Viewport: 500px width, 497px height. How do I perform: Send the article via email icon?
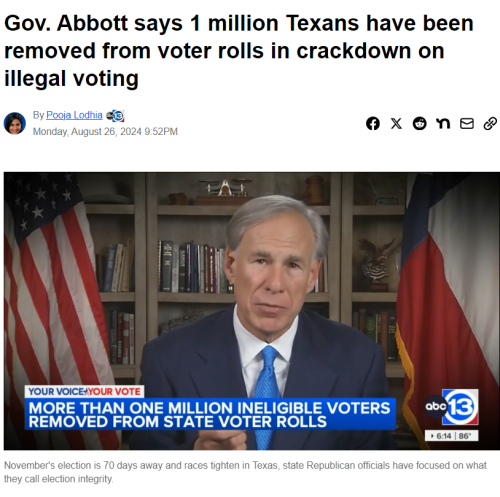tap(467, 124)
